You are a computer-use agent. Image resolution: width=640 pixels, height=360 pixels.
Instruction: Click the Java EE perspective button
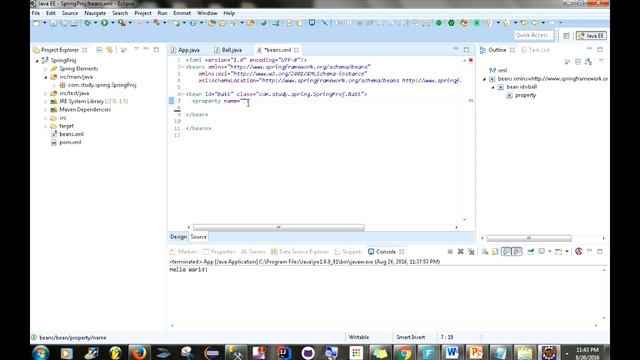point(591,36)
